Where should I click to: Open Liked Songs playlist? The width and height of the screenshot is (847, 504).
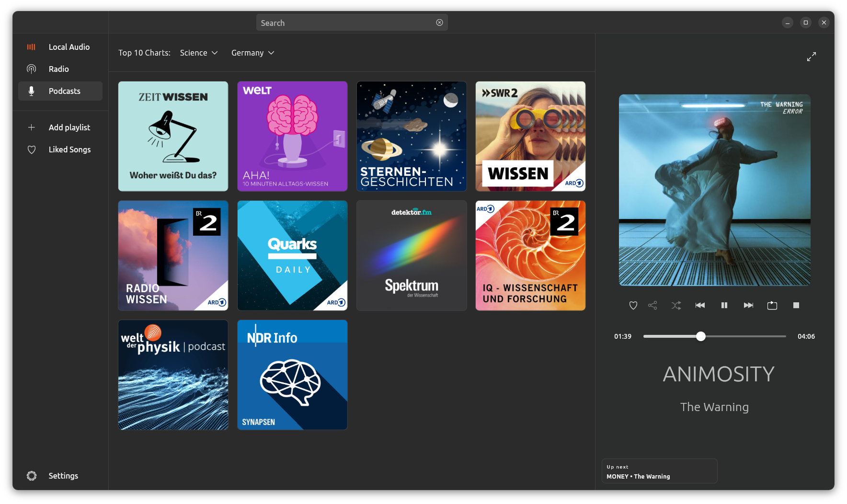pyautogui.click(x=60, y=149)
